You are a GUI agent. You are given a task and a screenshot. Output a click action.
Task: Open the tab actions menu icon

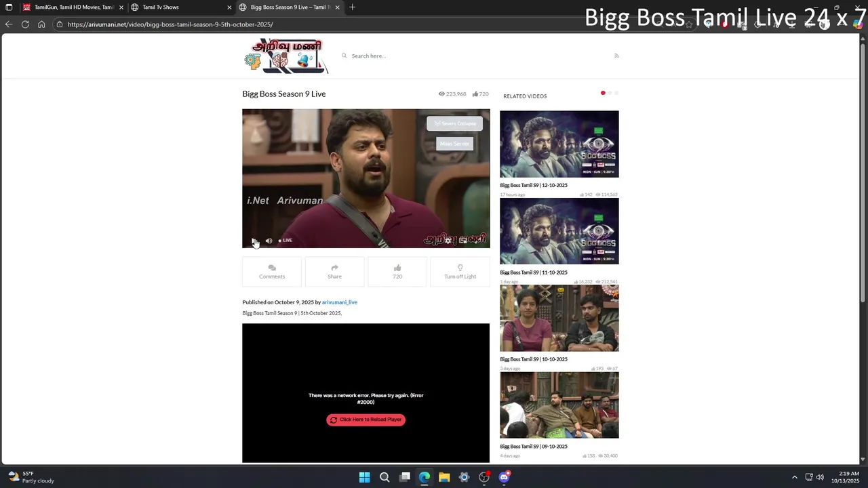click(9, 7)
